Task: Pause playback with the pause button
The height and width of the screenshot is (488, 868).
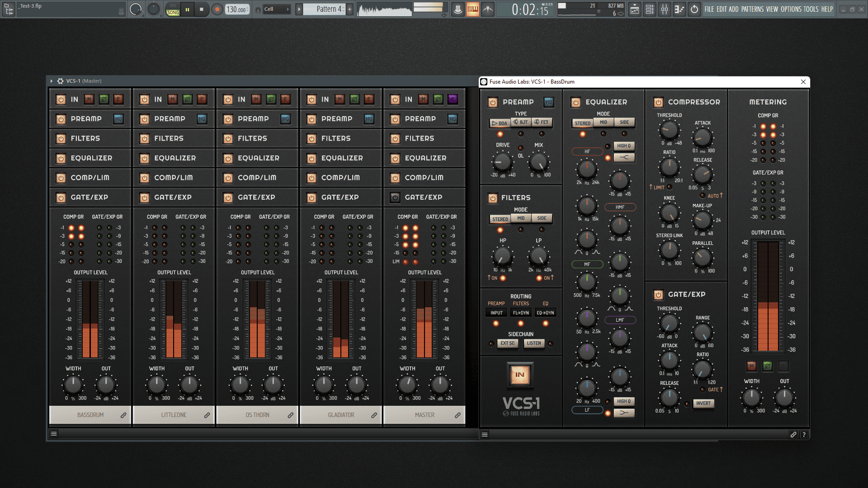Action: coord(187,9)
